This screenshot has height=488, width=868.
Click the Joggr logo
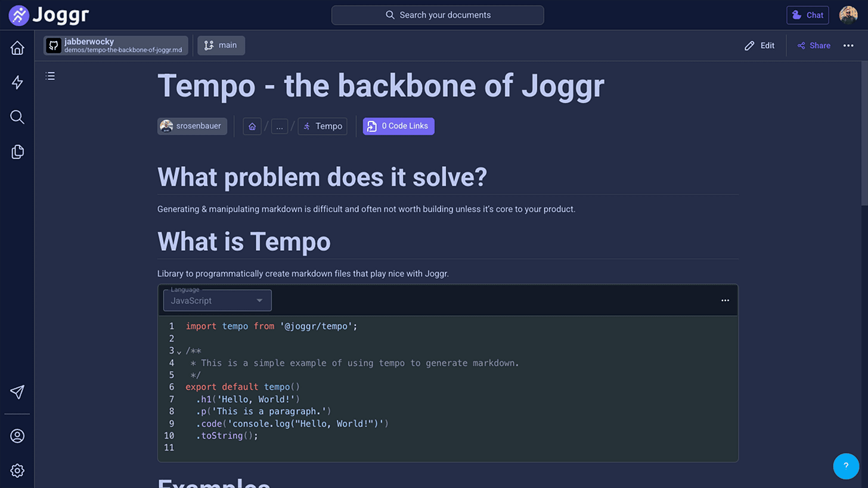click(x=49, y=15)
